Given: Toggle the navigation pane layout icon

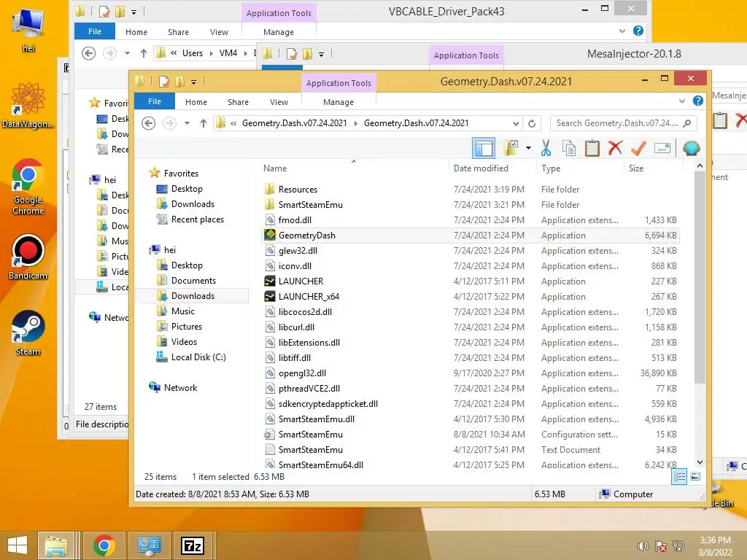Looking at the screenshot, I should point(484,148).
